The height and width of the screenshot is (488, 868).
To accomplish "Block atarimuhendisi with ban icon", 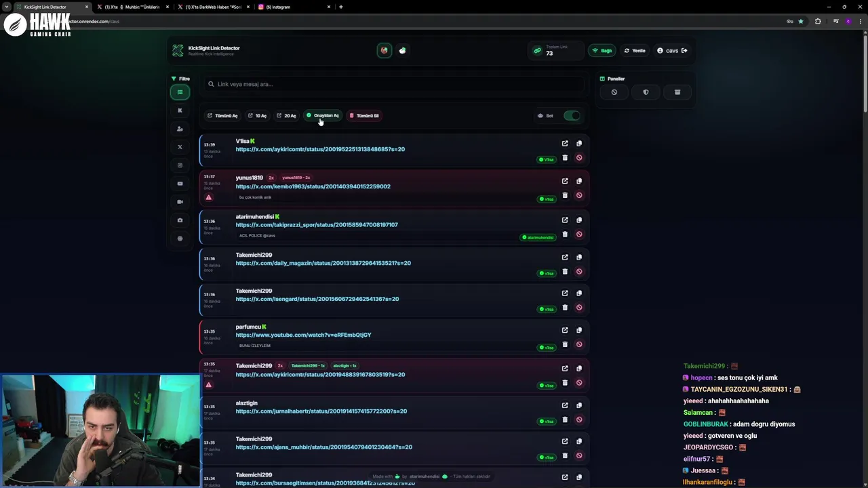I will tap(579, 235).
